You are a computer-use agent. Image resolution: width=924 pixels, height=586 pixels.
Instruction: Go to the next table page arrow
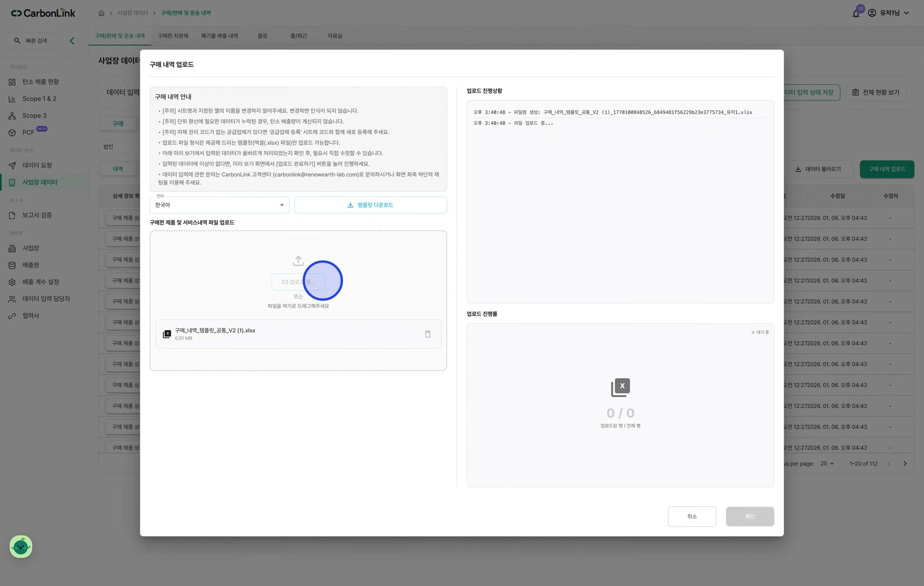(x=905, y=464)
